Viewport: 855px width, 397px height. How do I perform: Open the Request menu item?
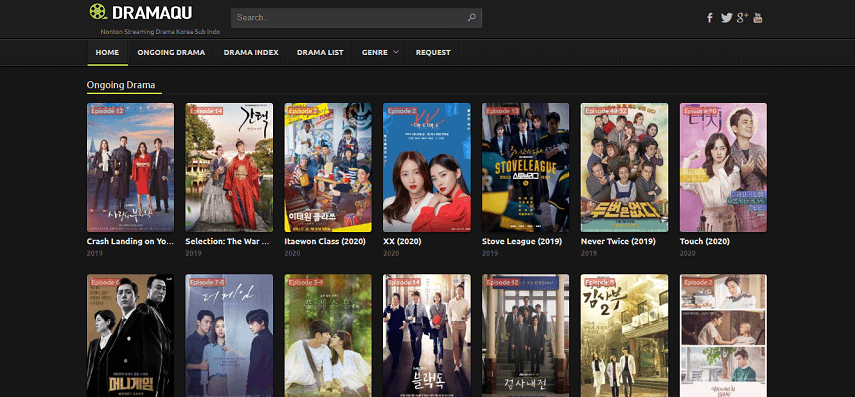click(433, 52)
